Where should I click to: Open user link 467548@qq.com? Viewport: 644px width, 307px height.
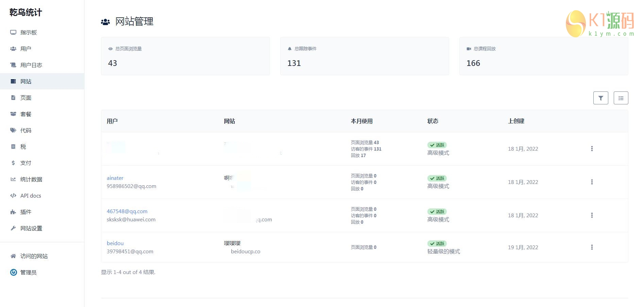(x=127, y=211)
